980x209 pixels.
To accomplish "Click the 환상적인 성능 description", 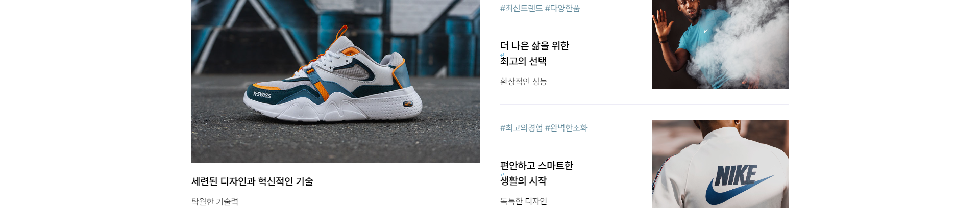I will 524,82.
